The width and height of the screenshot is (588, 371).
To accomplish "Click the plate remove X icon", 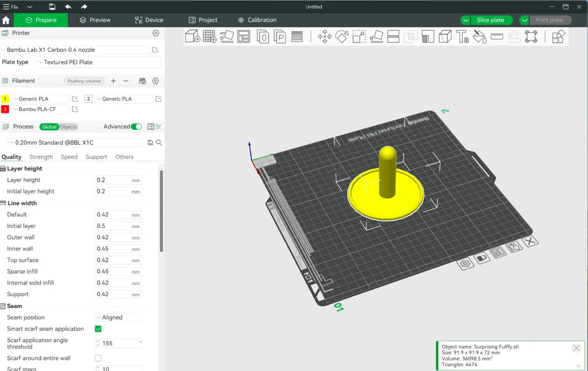I will click(x=530, y=241).
